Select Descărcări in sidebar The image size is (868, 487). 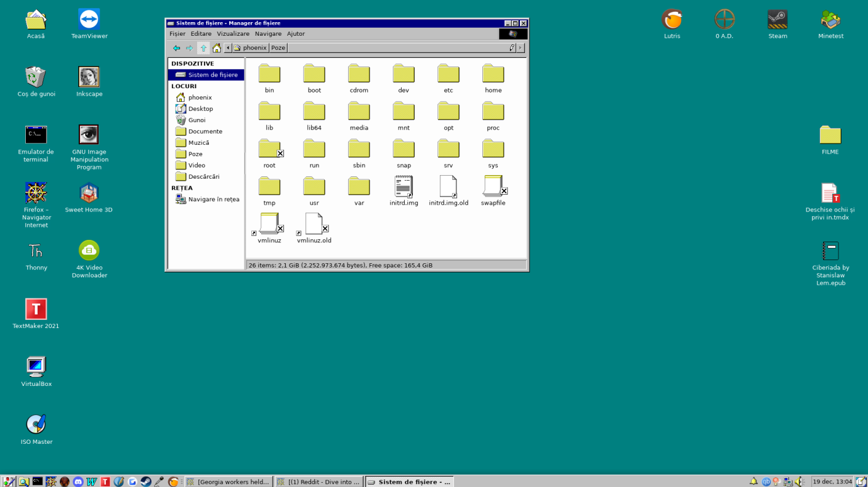pos(206,176)
